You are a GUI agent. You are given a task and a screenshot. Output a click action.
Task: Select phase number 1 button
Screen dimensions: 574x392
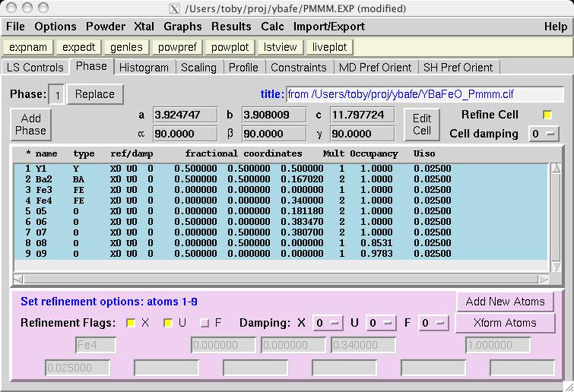[57, 95]
